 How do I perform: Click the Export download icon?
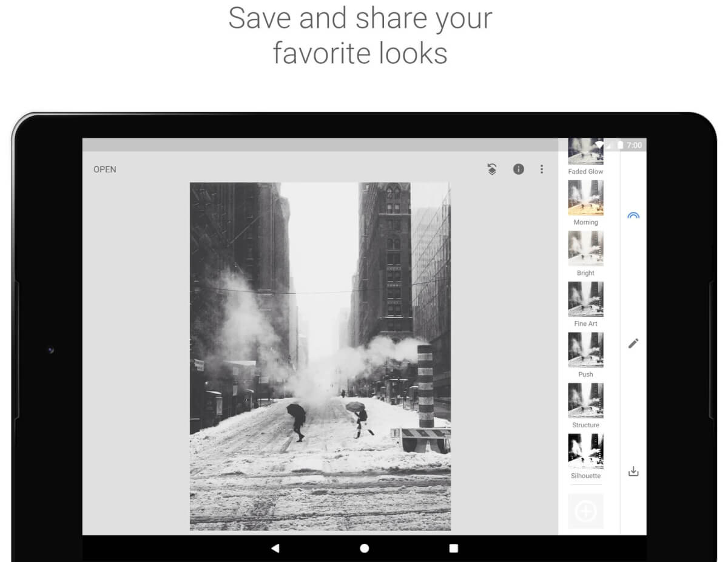(x=633, y=471)
